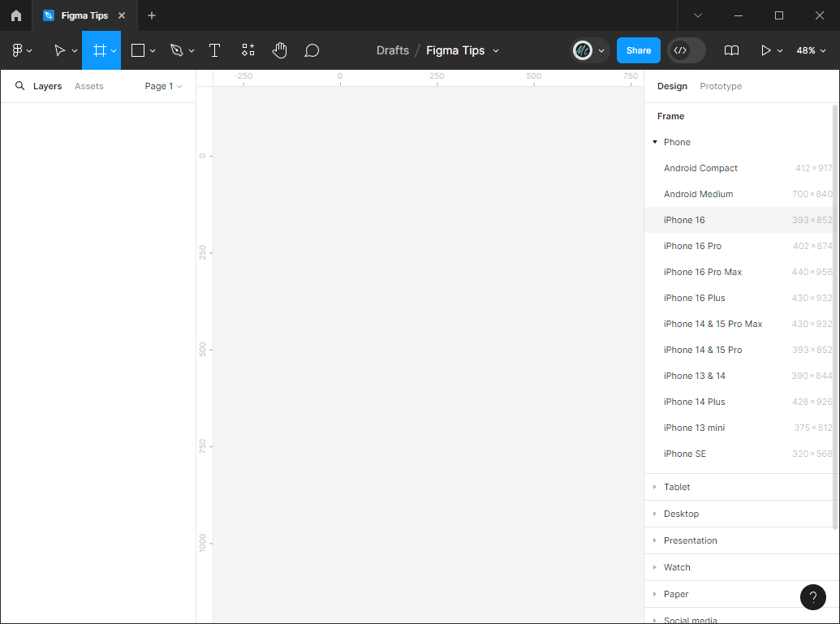Open Pen tools dropdown arrow
Image resolution: width=840 pixels, height=624 pixels.
tap(192, 51)
